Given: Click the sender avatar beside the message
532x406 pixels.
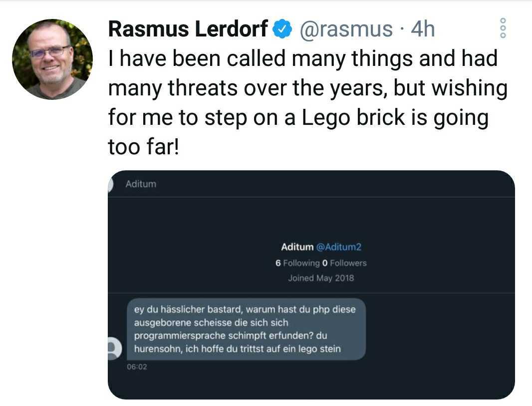Looking at the screenshot, I should 114,348.
